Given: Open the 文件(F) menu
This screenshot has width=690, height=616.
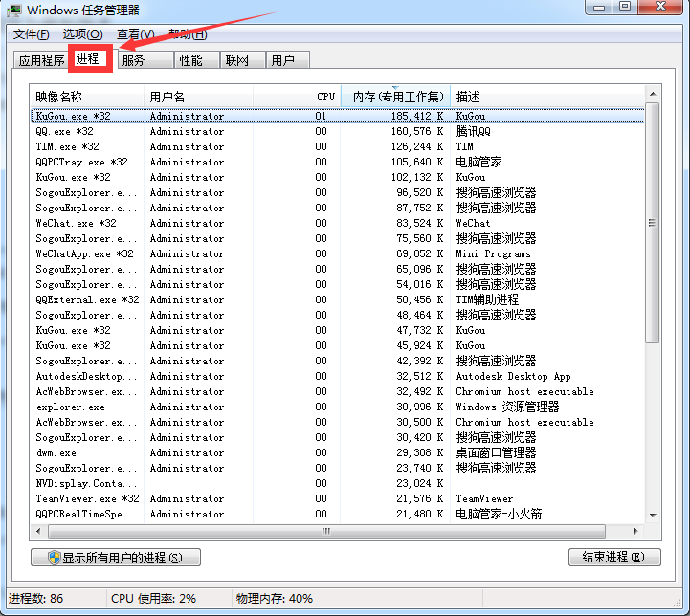Looking at the screenshot, I should (31, 34).
